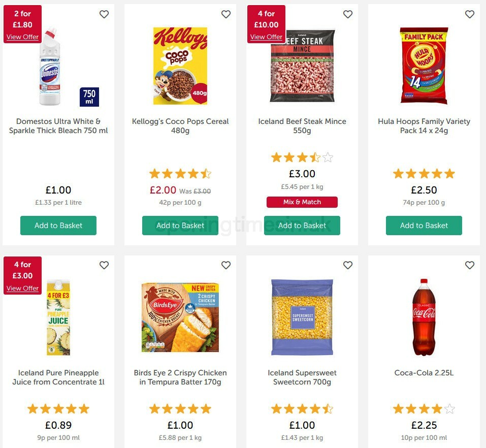
Task: Click the star rating on Beef Steak Mince
Action: pos(302,157)
